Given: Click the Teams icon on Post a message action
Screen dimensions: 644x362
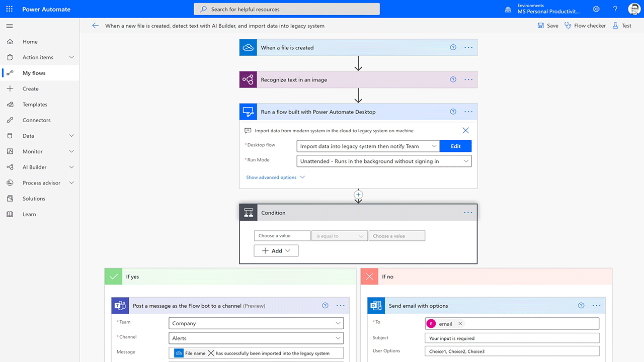Looking at the screenshot, I should [x=120, y=305].
